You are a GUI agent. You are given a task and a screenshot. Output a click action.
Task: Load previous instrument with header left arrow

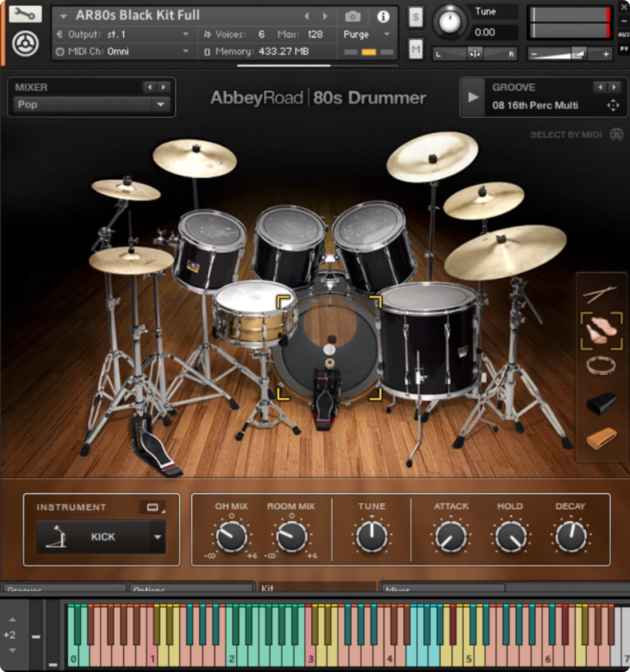click(306, 16)
